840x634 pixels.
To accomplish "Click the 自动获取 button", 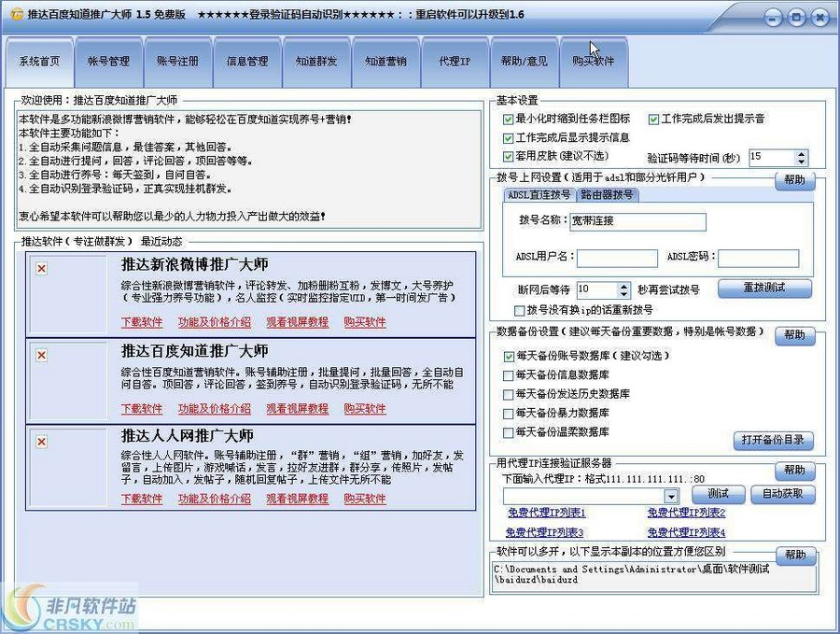I will (x=783, y=494).
